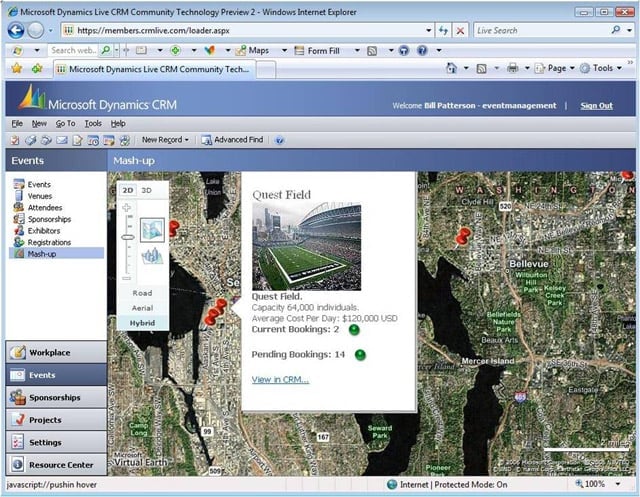Open the Favorites Center star icon
The height and width of the screenshot is (497, 640).
click(x=17, y=68)
